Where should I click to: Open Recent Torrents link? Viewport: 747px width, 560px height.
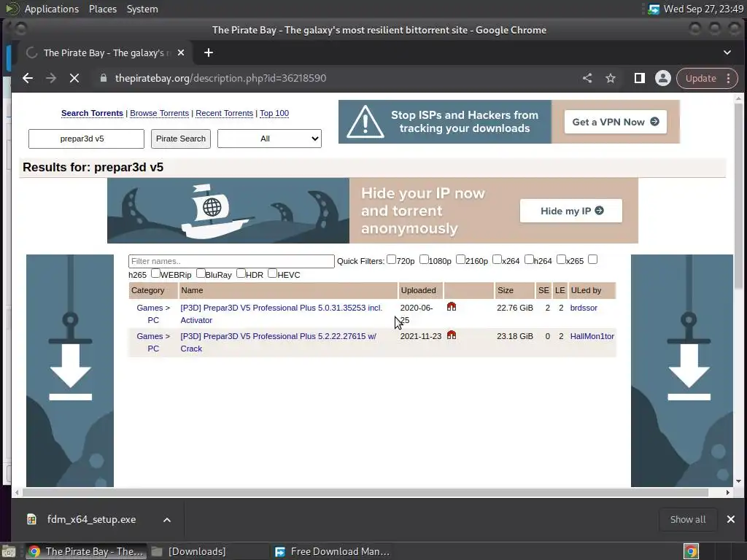coord(225,113)
